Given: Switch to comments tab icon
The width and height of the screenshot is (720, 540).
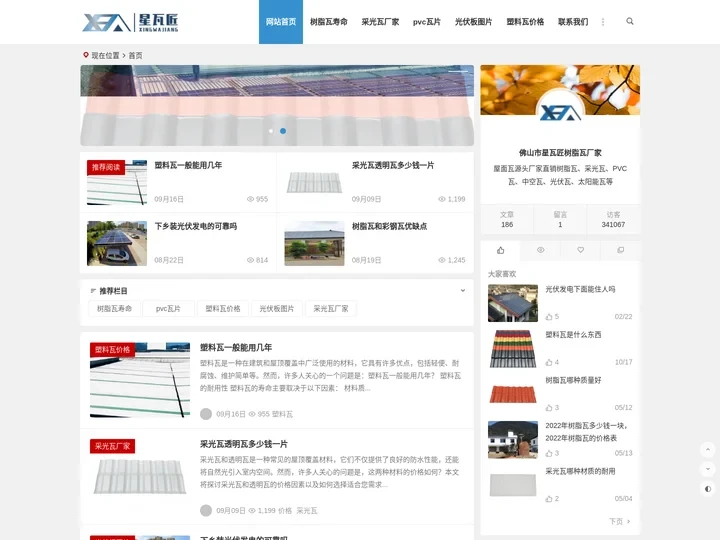Looking at the screenshot, I should coord(620,250).
